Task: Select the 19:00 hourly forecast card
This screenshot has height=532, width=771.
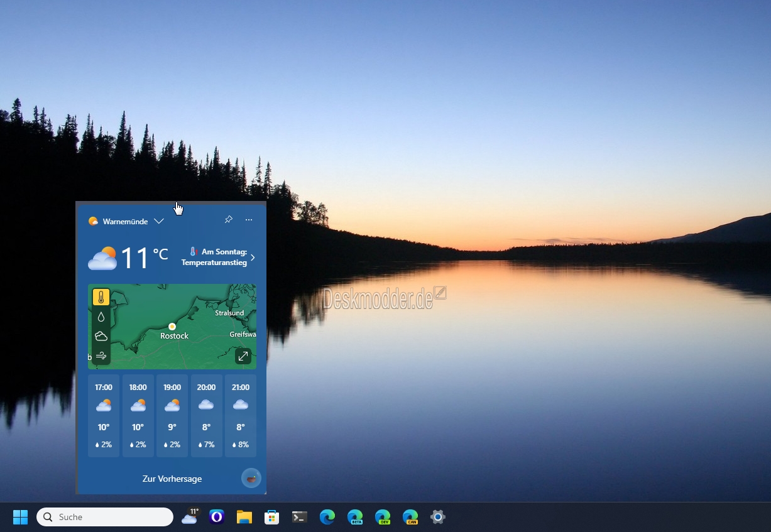Action: [172, 415]
